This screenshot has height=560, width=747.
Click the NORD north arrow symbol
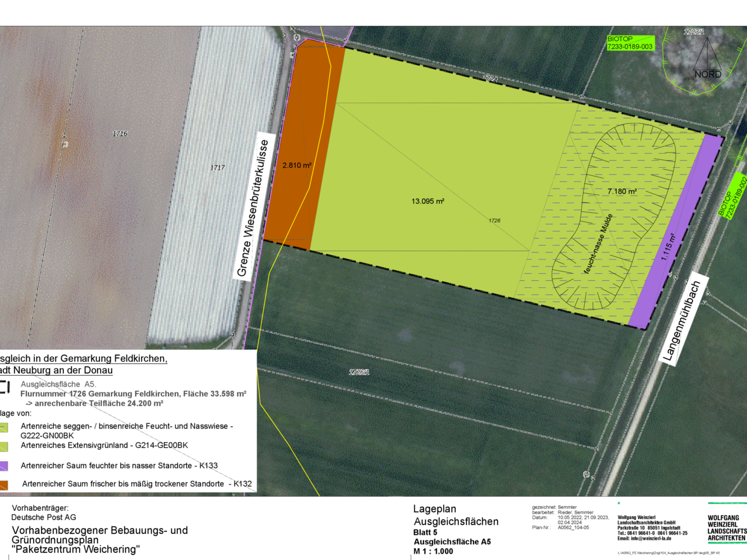707,59
